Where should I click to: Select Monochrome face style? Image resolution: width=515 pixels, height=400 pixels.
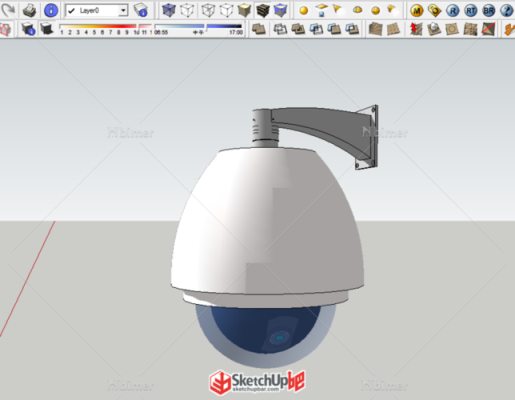click(x=280, y=11)
